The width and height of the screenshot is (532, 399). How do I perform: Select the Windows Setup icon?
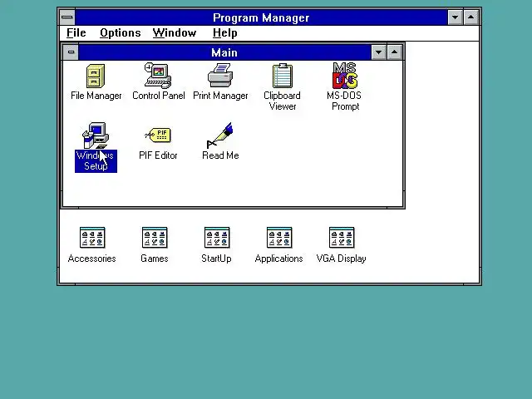click(x=96, y=135)
